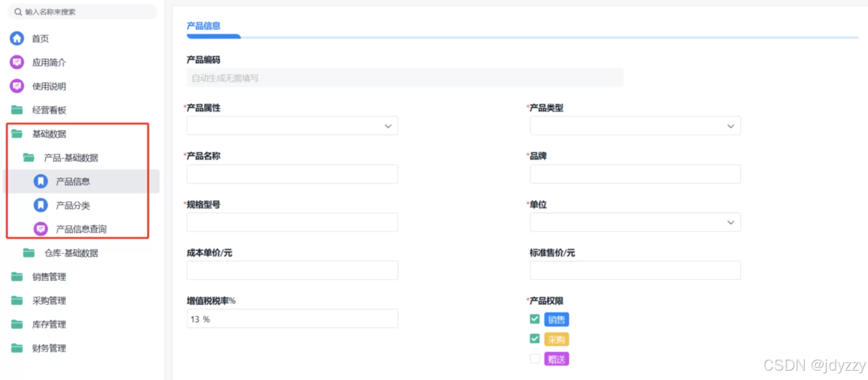The width and height of the screenshot is (868, 380).
Task: Click the blue bookmark icon beside 产品信息
Action: (41, 181)
